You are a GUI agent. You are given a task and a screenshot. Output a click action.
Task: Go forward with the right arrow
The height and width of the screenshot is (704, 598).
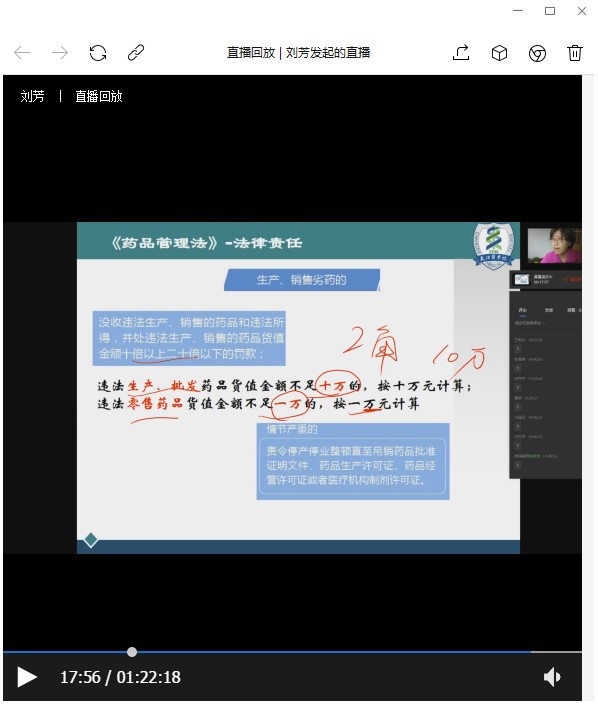[x=60, y=53]
